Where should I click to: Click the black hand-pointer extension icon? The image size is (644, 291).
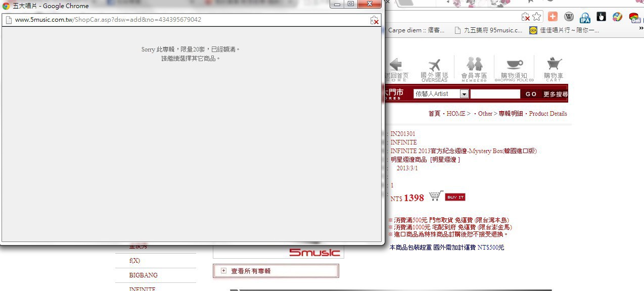(x=601, y=17)
